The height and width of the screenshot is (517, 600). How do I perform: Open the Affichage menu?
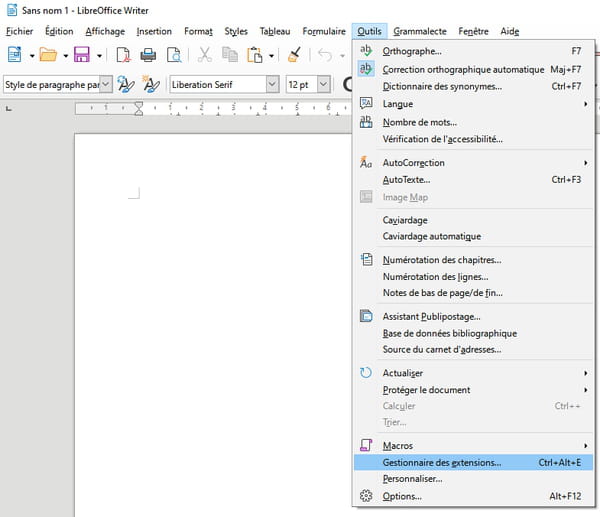(x=105, y=31)
